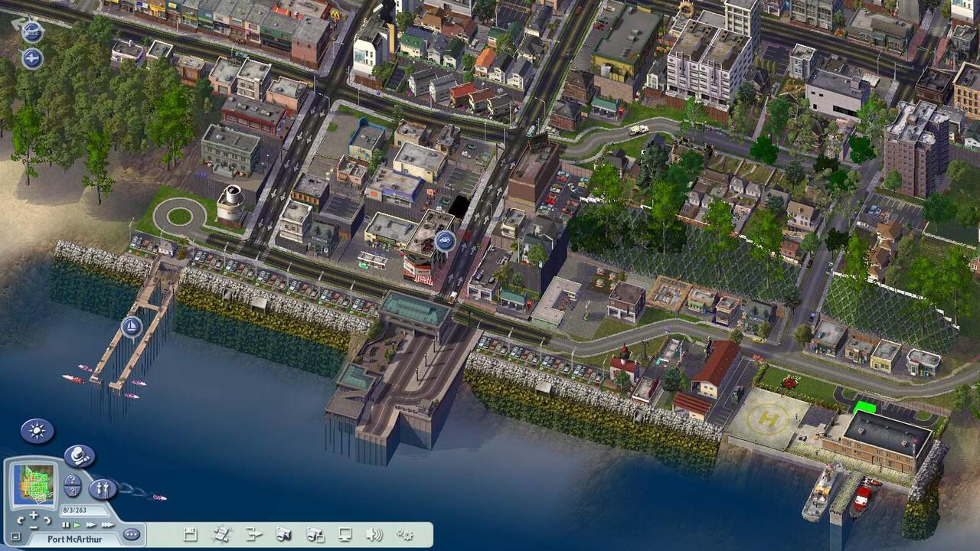This screenshot has height=551, width=980.
Task: Switch to God Mode with the sun button
Action: tap(37, 431)
